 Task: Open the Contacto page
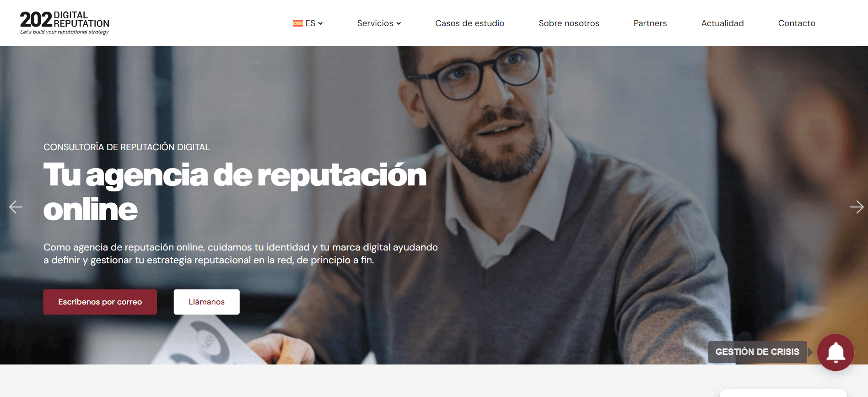(797, 23)
